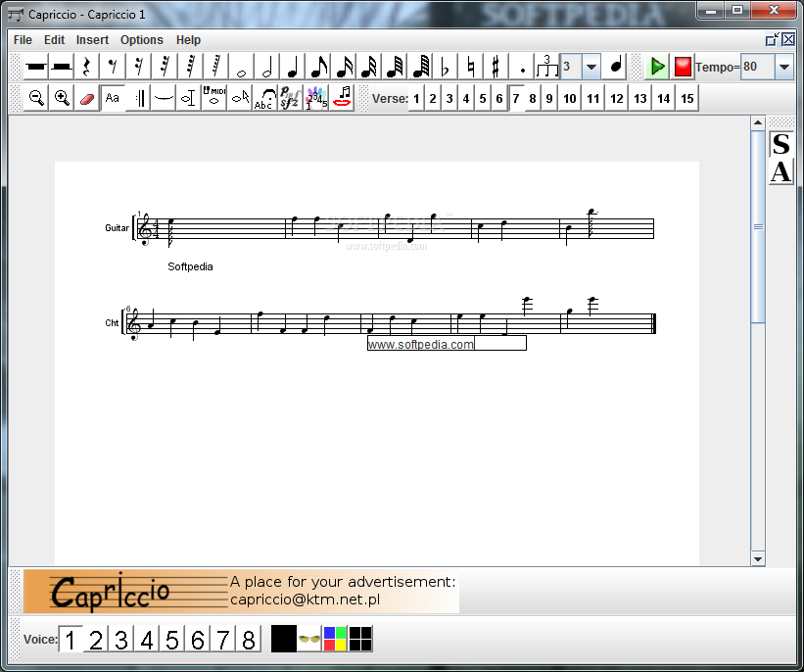Select the thirty-second note tool
The image size is (804, 672).
click(369, 67)
